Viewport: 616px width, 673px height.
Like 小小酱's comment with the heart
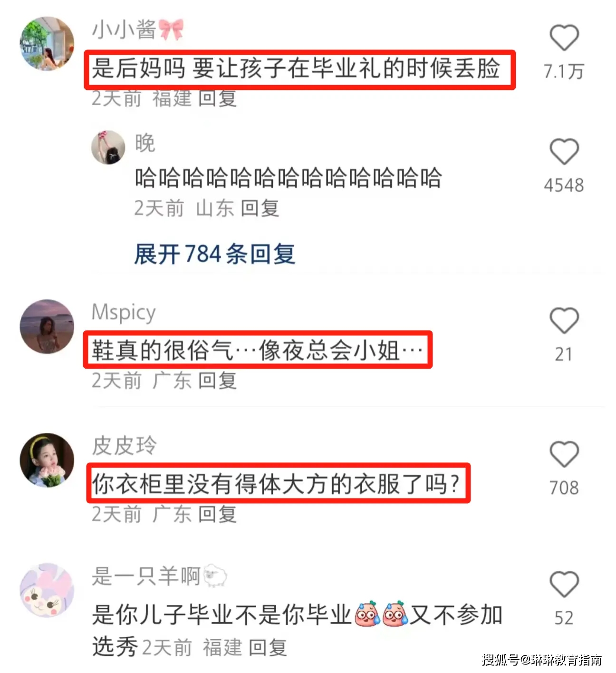coord(564,38)
